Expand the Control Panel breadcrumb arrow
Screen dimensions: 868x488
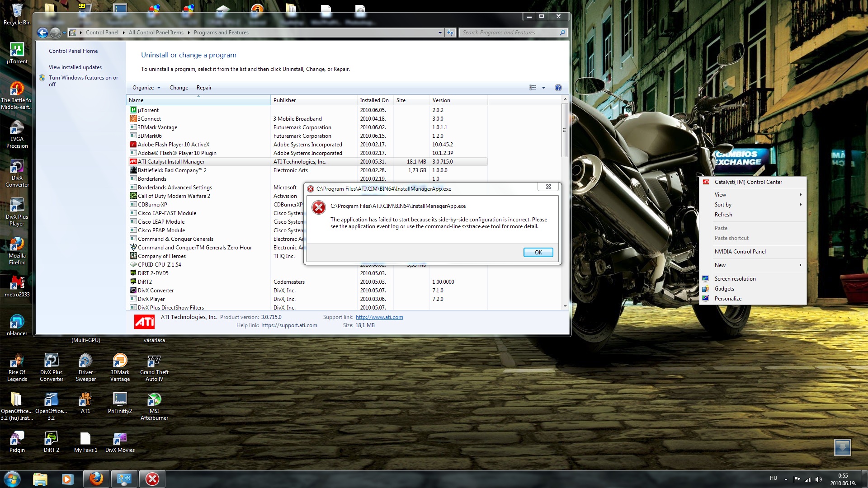123,33
